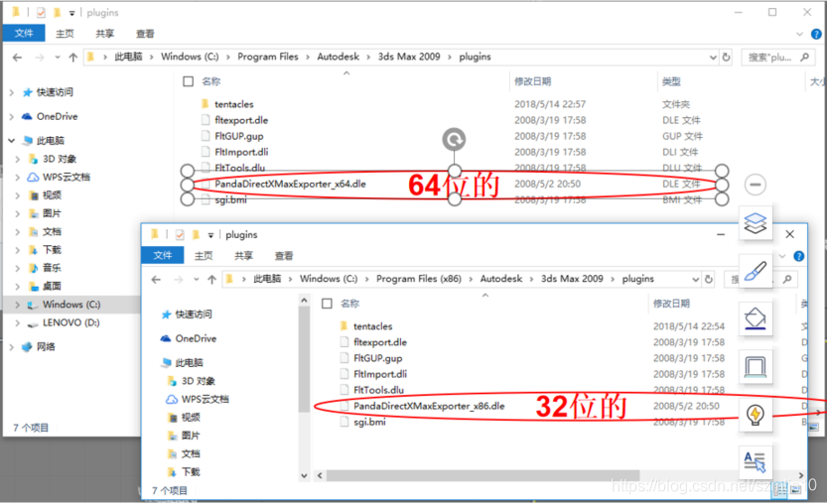Image resolution: width=827 pixels, height=504 pixels.
Task: Open 桌面 in the back window's sidebar
Action: coord(52,287)
